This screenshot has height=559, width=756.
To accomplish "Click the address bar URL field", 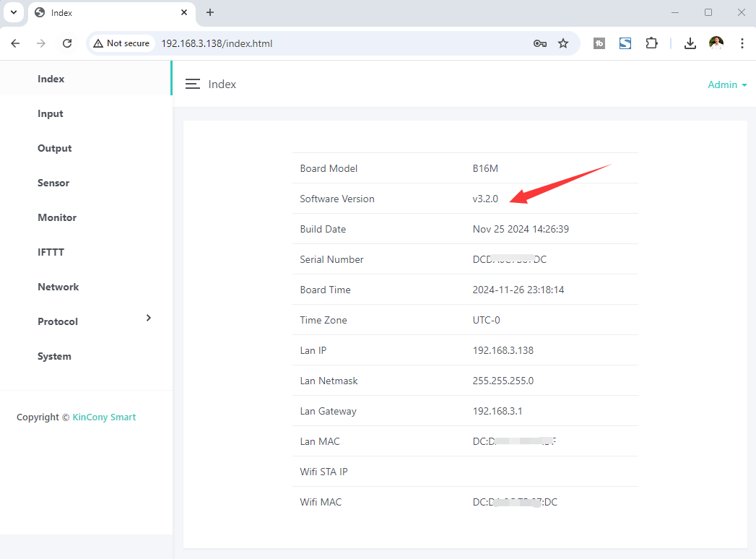I will coord(325,43).
